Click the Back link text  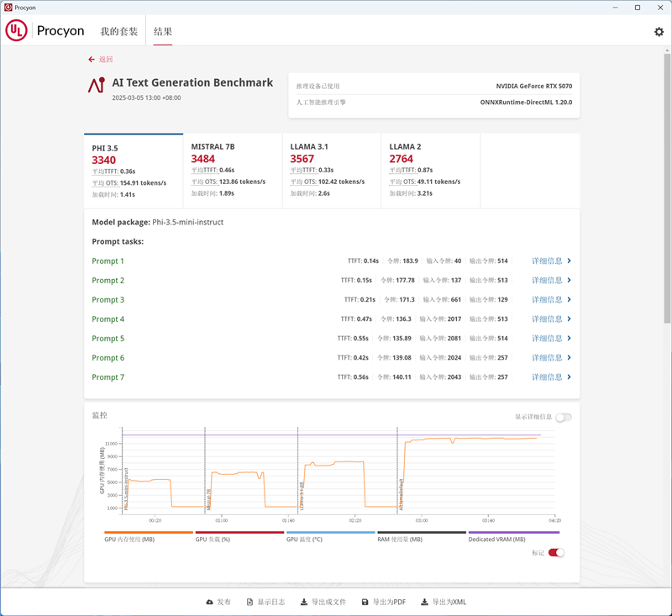coord(106,60)
